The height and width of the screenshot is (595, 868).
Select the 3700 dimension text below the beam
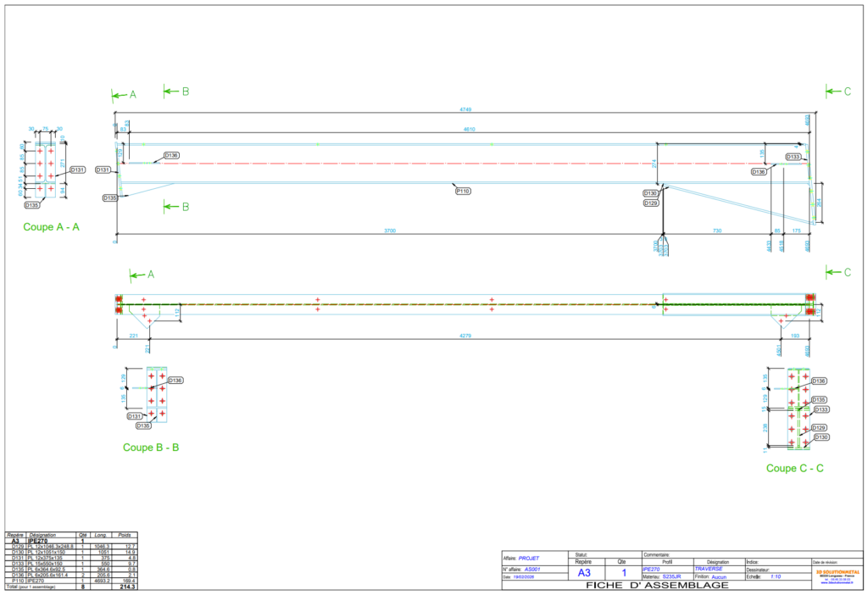pyautogui.click(x=389, y=230)
